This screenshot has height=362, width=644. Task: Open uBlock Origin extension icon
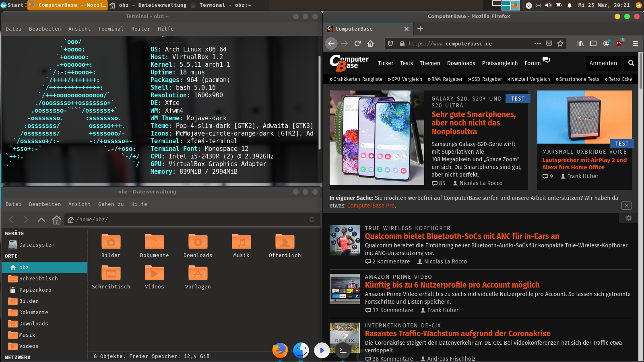619,43
